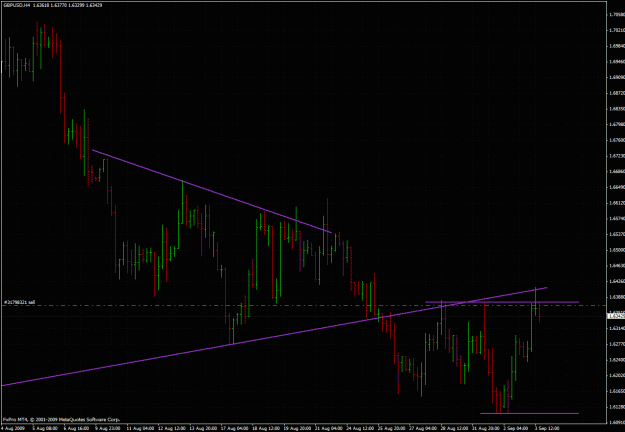Screen dimensions: 625x432
Task: Click the 1.6020 price level on axis
Action: point(616,375)
